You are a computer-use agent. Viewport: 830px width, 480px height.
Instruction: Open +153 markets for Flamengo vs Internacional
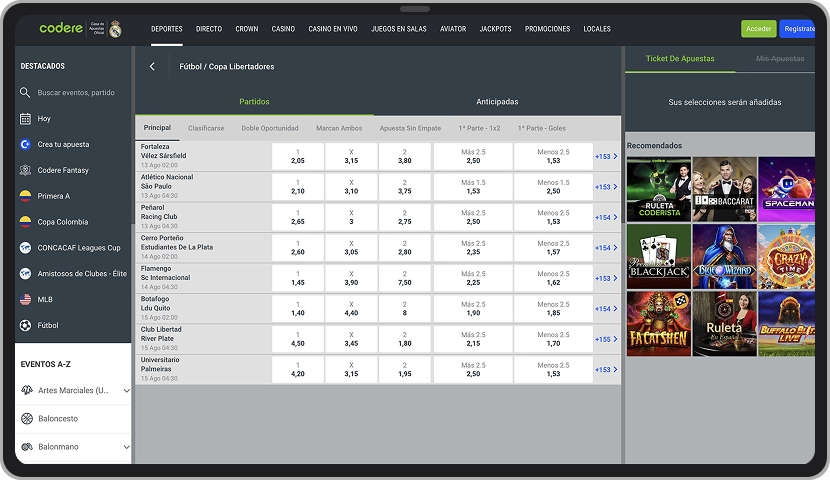(606, 278)
